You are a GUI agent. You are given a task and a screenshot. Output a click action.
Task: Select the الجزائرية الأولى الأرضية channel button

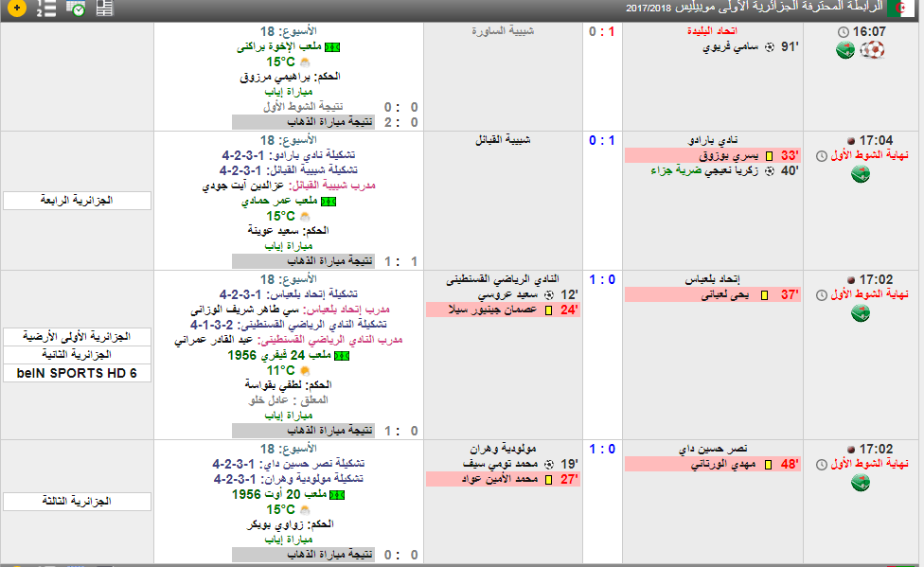[x=78, y=337]
